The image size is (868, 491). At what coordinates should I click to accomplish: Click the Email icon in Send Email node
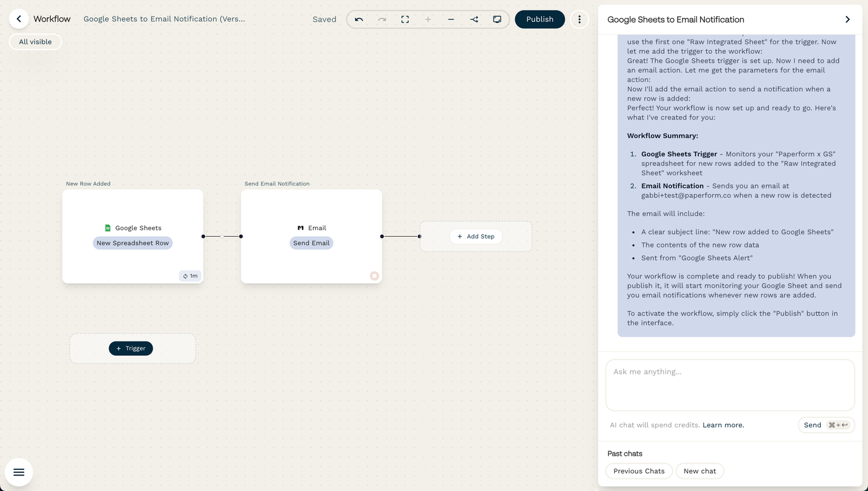[301, 228]
